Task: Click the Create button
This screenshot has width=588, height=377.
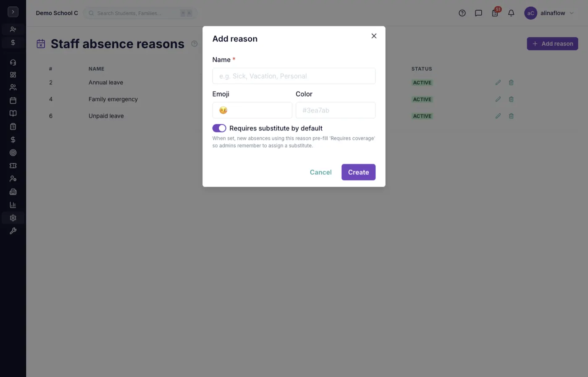Action: click(x=358, y=172)
